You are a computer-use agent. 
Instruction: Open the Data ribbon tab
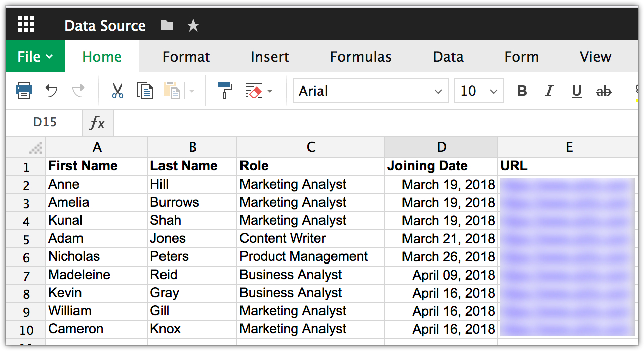448,56
